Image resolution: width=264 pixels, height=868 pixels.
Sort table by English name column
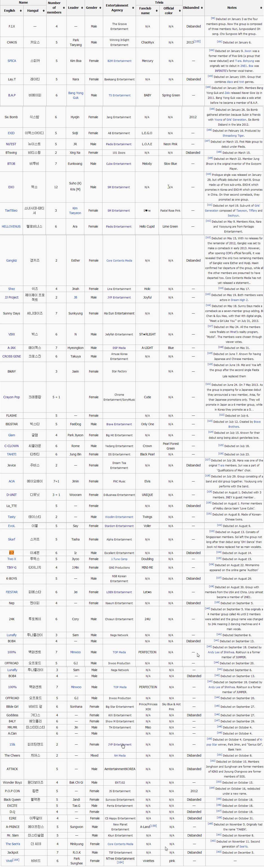click(21, 11)
